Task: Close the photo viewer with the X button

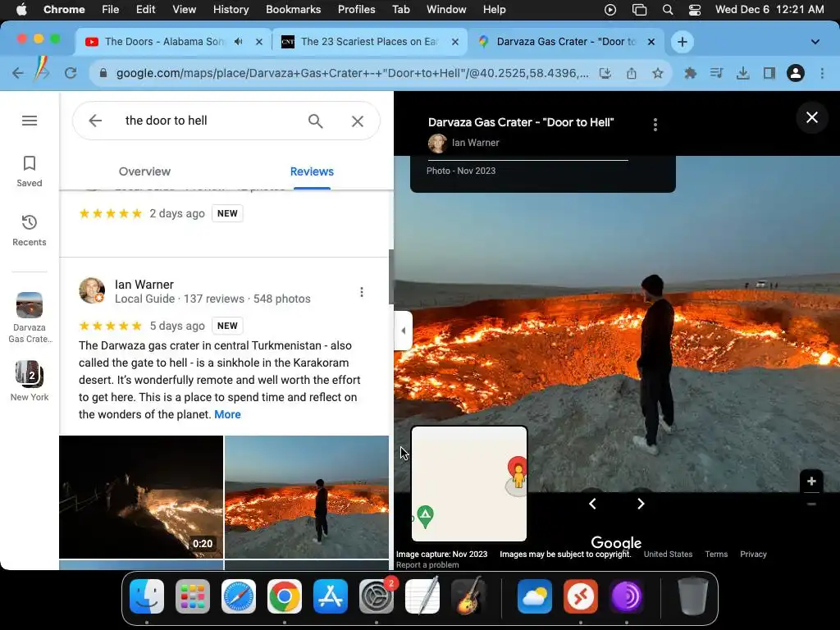Action: (811, 117)
